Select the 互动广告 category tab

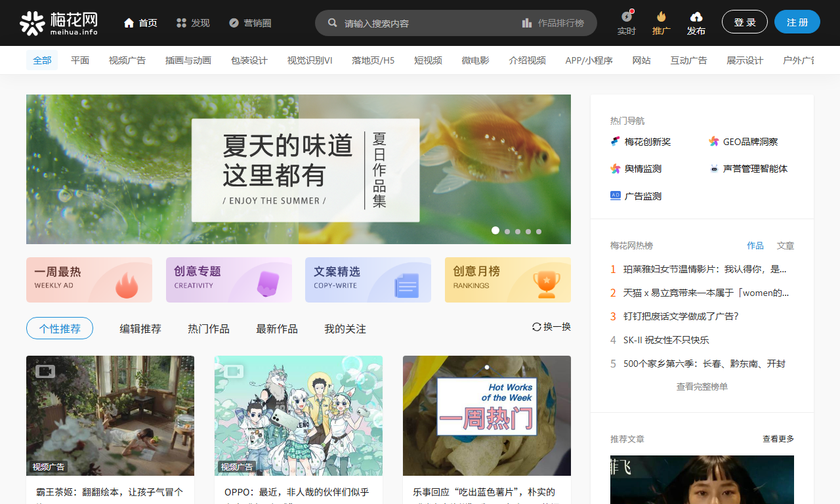tap(689, 60)
